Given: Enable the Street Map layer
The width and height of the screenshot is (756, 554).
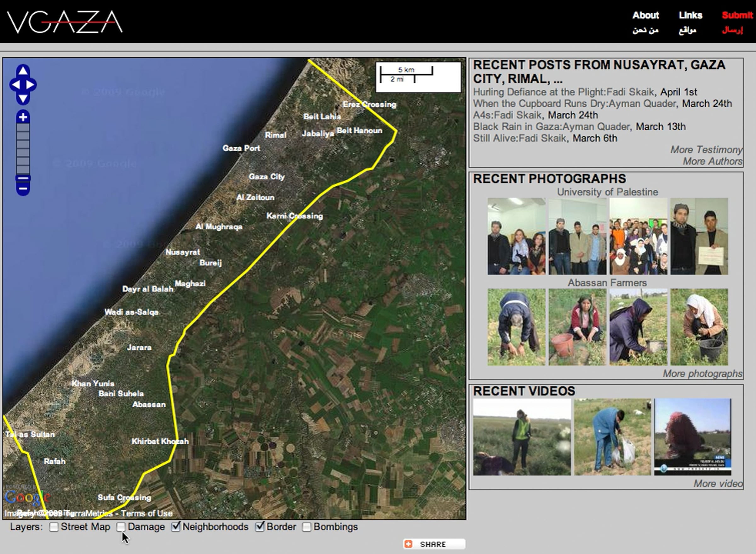Looking at the screenshot, I should [x=54, y=527].
